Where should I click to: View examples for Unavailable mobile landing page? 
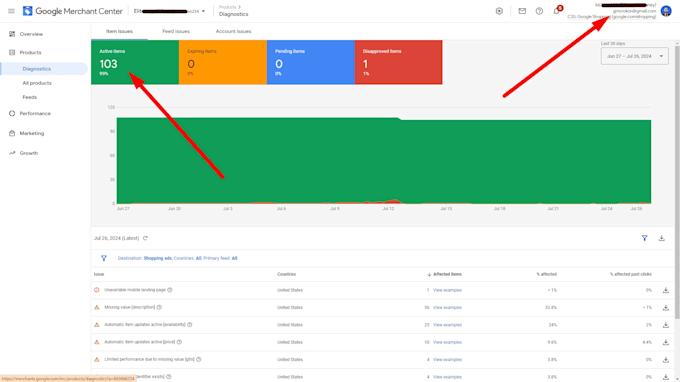point(447,290)
